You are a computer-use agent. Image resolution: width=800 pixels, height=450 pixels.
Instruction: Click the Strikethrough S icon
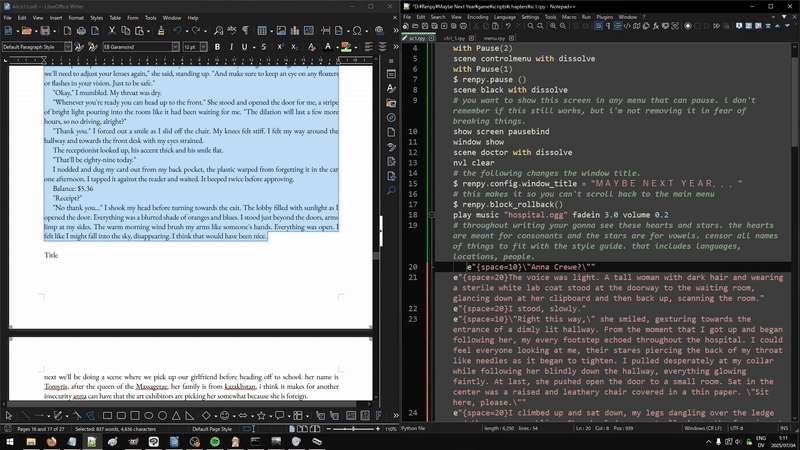click(x=264, y=47)
